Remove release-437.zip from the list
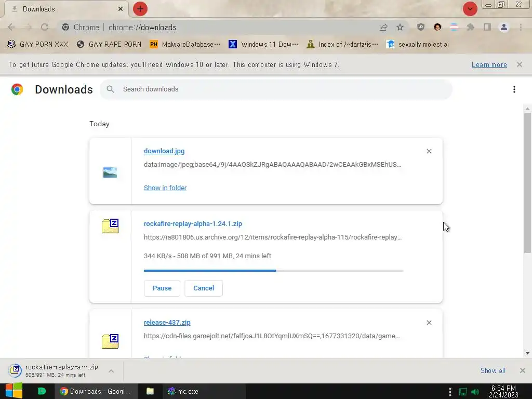The height and width of the screenshot is (399, 532). coord(429,323)
